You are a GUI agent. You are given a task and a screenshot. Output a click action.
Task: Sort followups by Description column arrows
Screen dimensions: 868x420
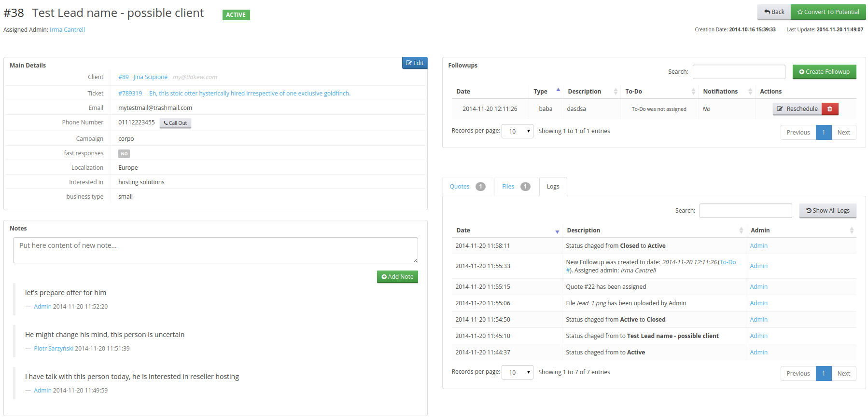(616, 92)
